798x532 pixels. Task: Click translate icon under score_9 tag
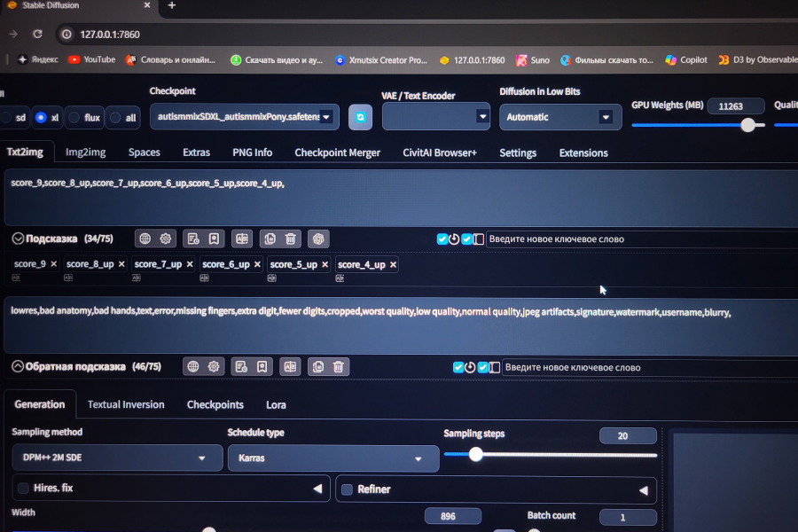pyautogui.click(x=16, y=278)
